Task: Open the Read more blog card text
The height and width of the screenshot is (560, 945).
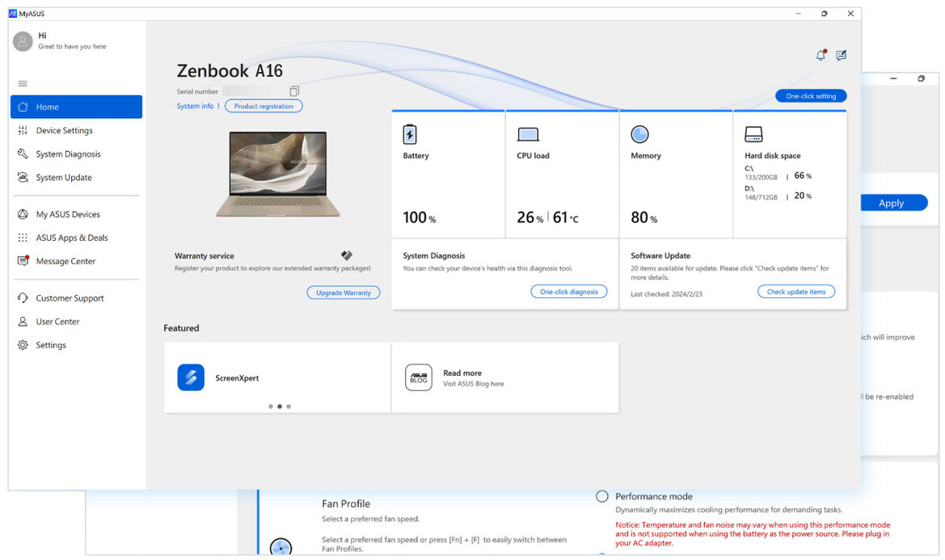Action: click(462, 373)
